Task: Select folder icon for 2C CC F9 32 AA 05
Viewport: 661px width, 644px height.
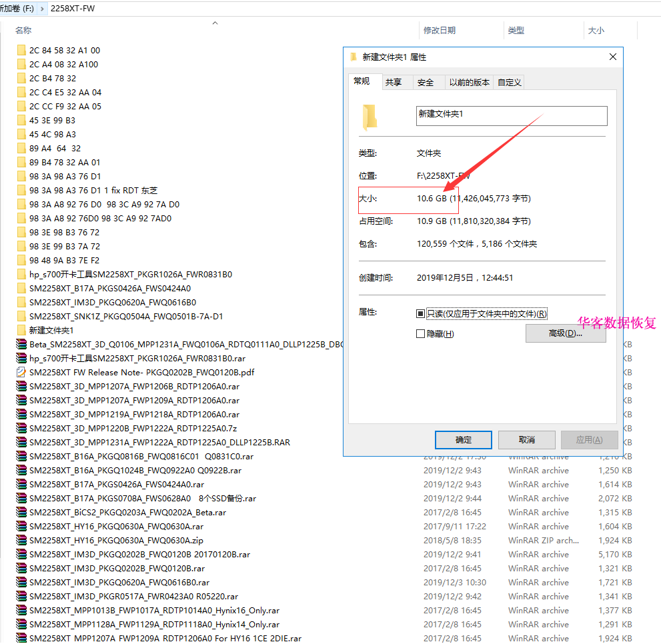Action: (x=21, y=106)
